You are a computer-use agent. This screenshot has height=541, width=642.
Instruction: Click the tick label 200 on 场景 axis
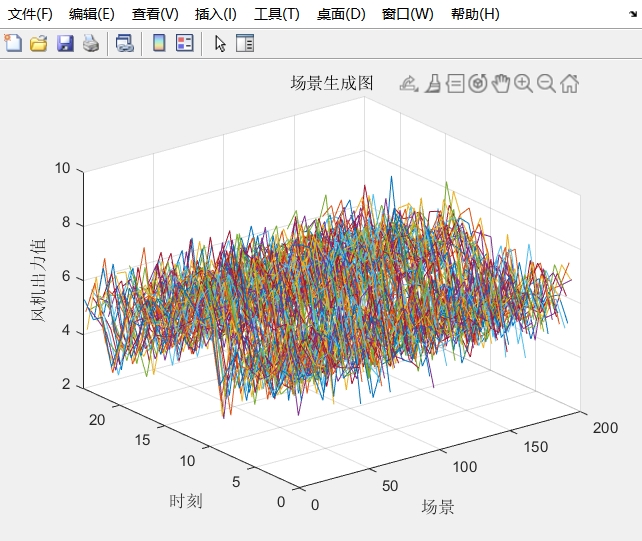pyautogui.click(x=605, y=428)
